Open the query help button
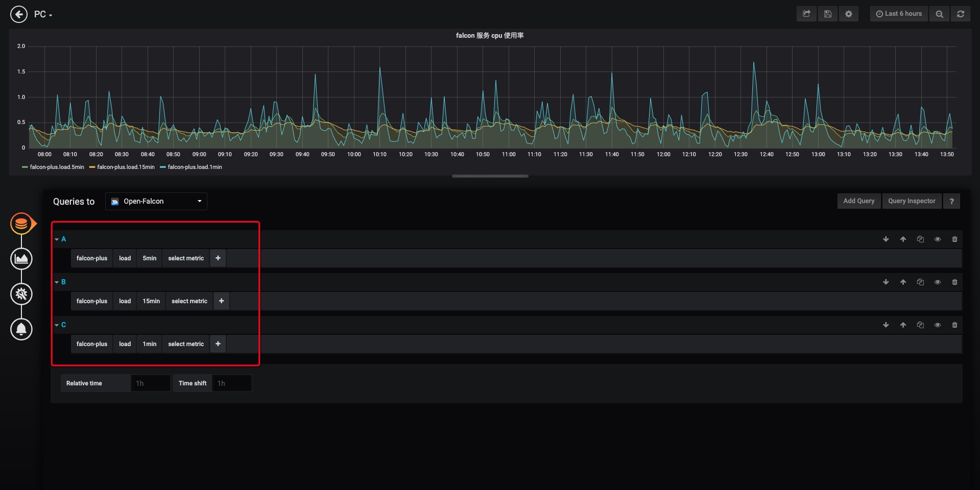The width and height of the screenshot is (980, 490). point(951,201)
